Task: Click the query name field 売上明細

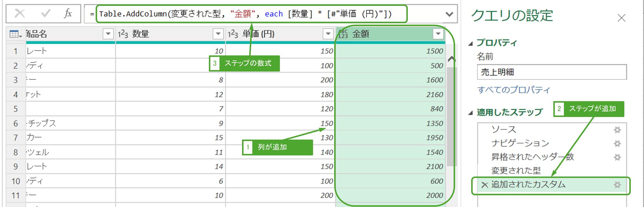Action: [x=552, y=72]
